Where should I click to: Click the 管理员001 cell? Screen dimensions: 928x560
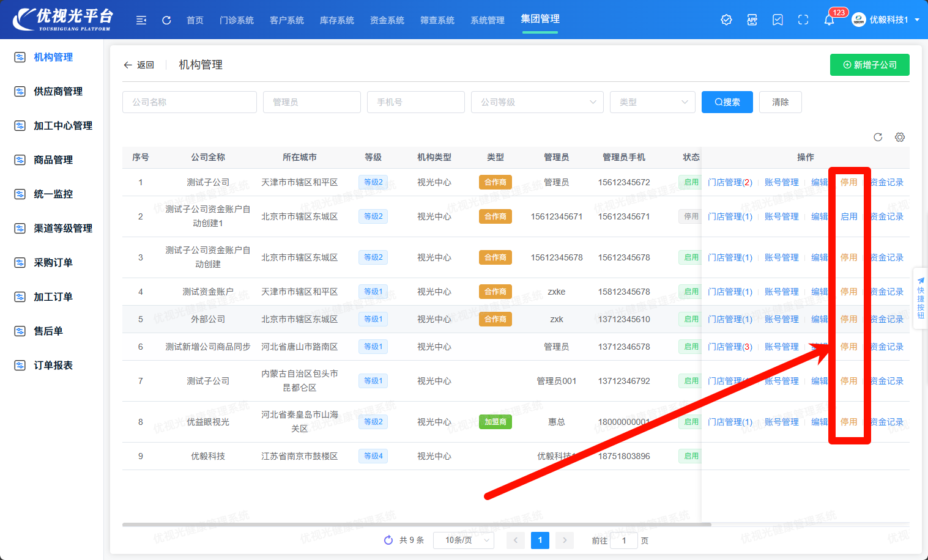[x=557, y=381]
